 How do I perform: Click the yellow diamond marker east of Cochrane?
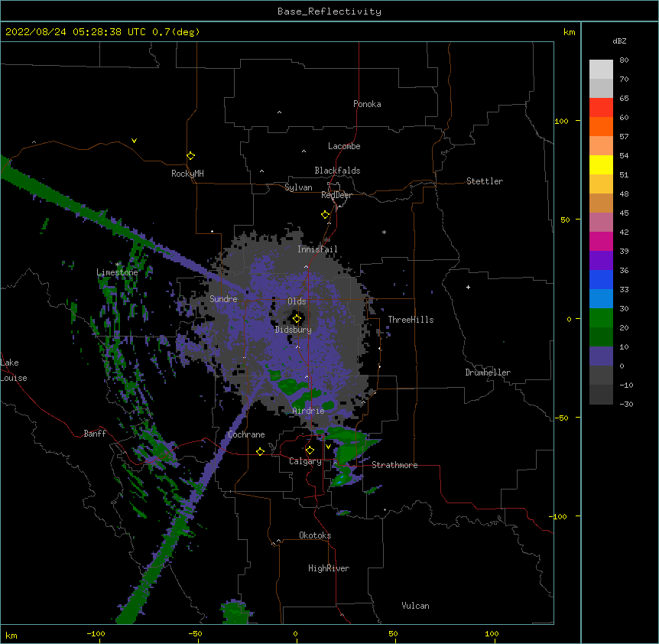(260, 451)
